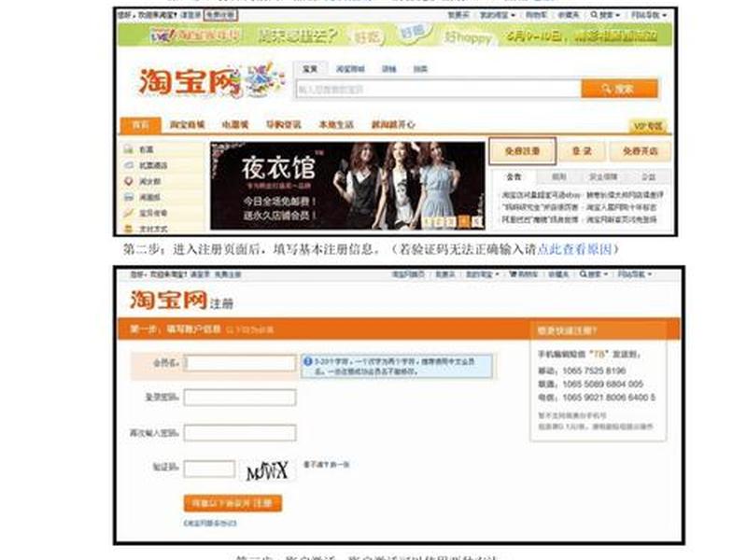Screen dimensions: 747x560
Task: Click the blue card sidebar icon
Action: (x=128, y=197)
